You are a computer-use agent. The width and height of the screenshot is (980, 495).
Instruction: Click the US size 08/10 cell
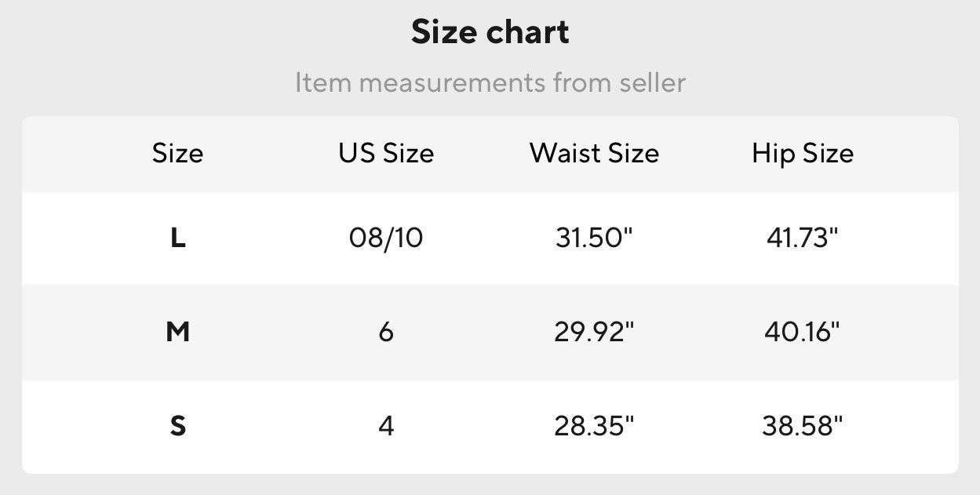pyautogui.click(x=386, y=238)
